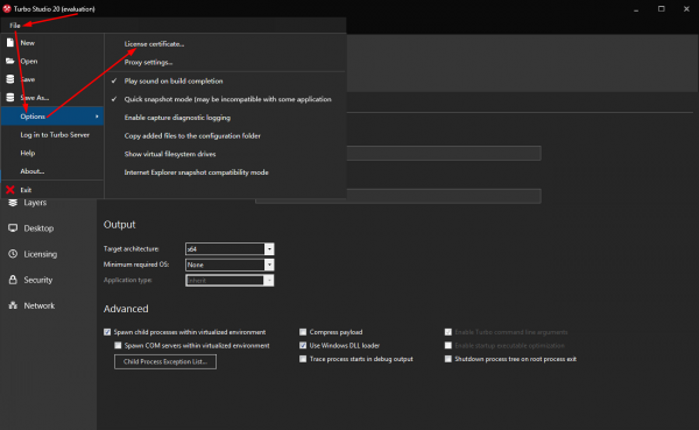Choose Exit in the File menu
Image resolution: width=699 pixels, height=430 pixels.
tap(26, 190)
